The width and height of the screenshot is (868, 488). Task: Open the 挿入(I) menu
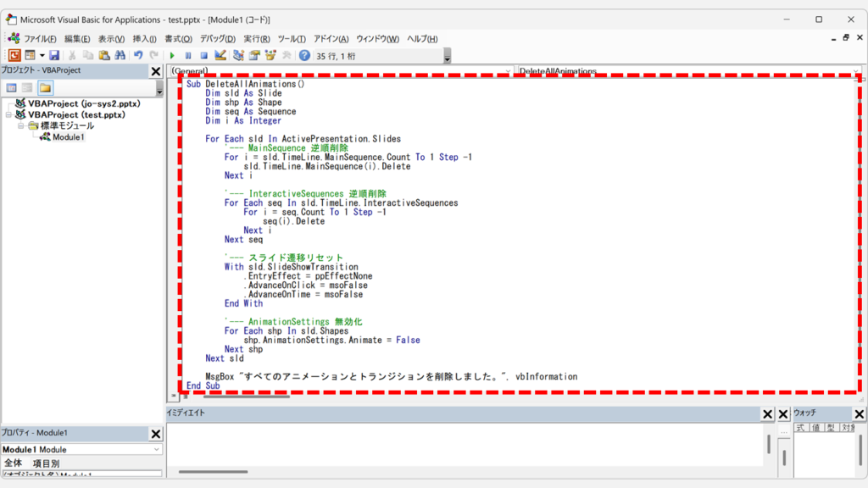(x=144, y=39)
